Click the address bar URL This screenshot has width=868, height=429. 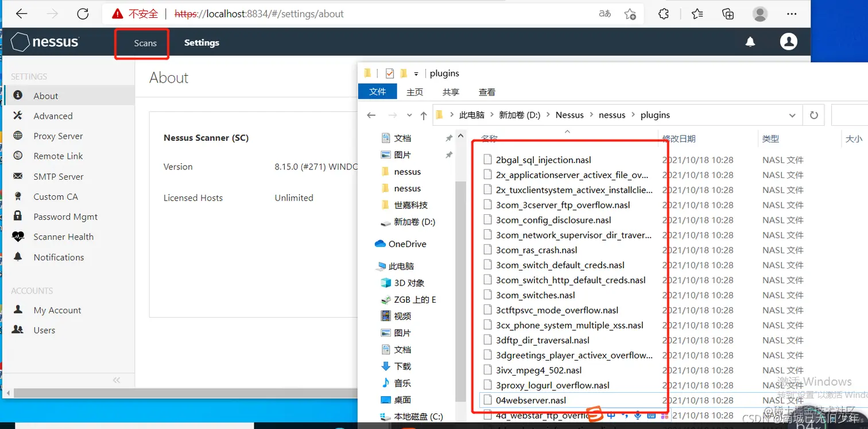259,14
